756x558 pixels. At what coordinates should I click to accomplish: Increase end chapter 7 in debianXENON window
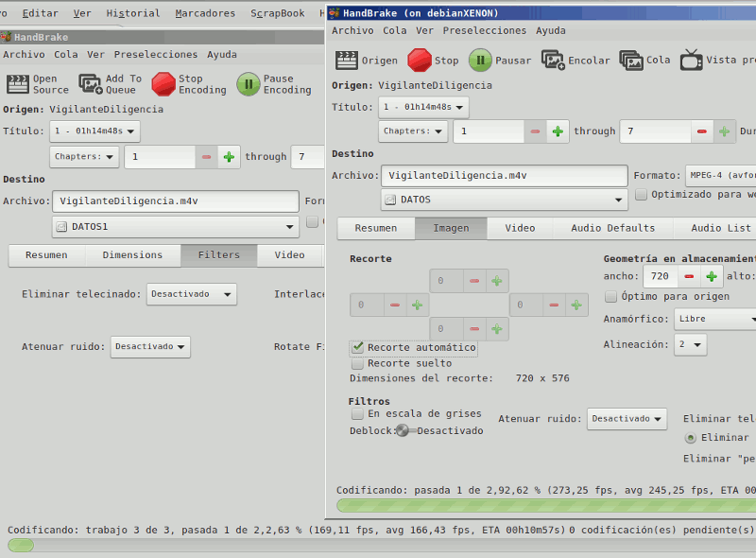[x=724, y=131]
